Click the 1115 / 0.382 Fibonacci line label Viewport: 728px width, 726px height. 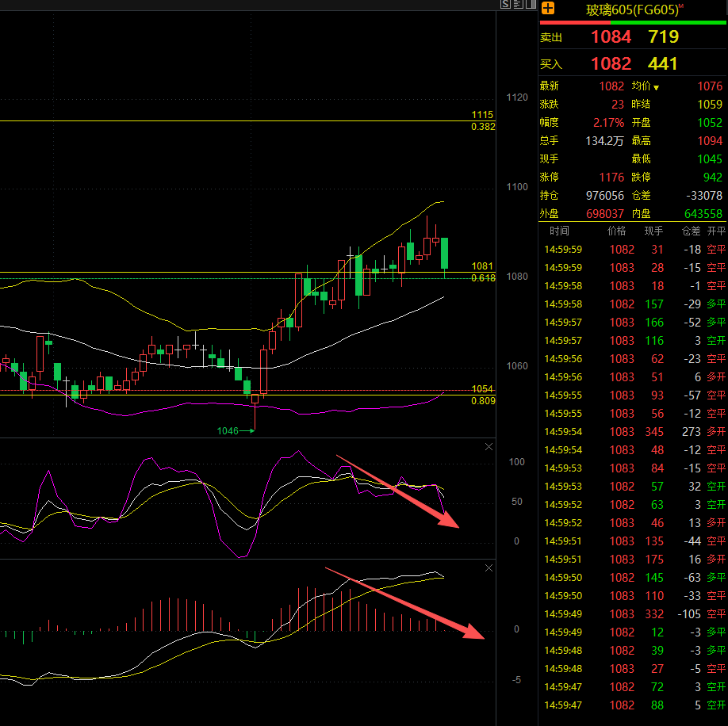483,120
